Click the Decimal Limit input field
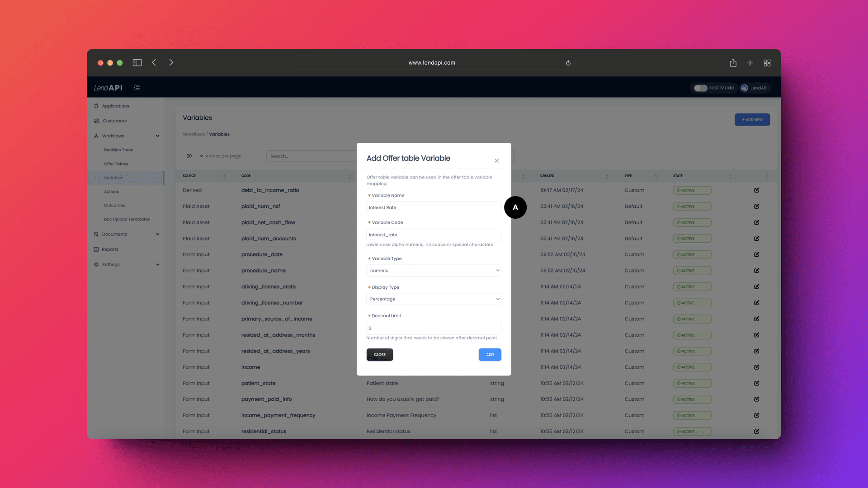868x488 pixels. (434, 328)
